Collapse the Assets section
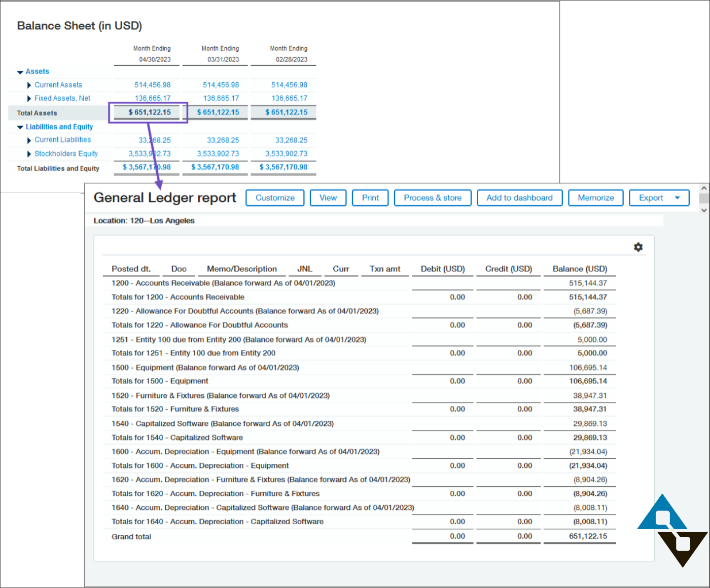 click(20, 72)
